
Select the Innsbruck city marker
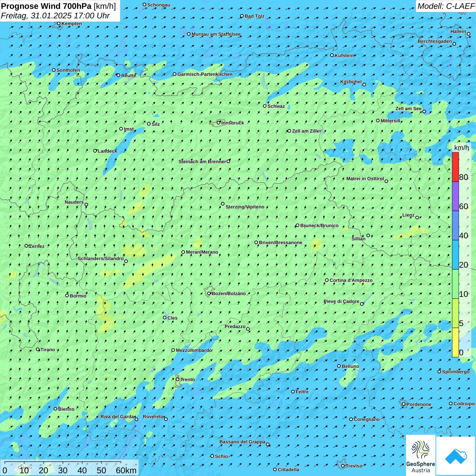point(219,123)
